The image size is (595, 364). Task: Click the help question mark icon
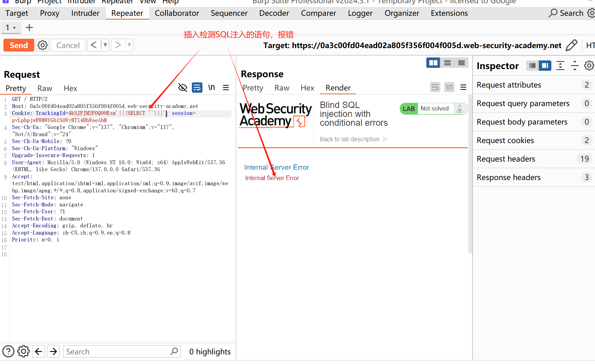click(8, 351)
